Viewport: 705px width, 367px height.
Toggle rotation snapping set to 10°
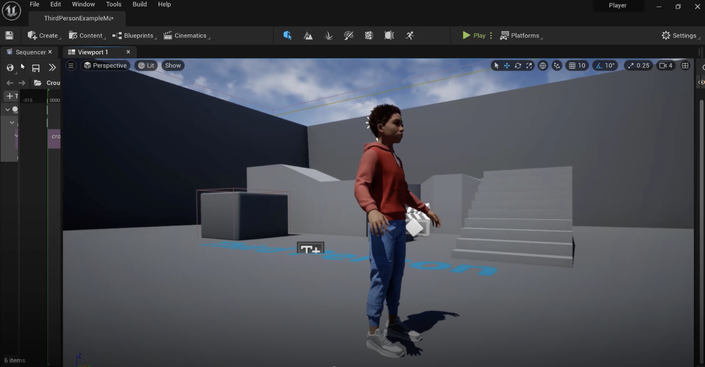pos(605,66)
